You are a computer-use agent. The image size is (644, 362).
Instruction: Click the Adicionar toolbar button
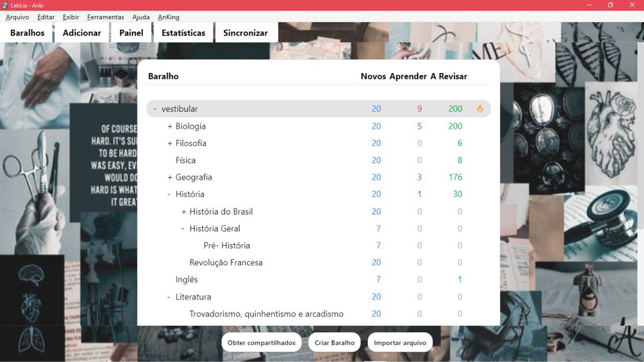click(82, 33)
